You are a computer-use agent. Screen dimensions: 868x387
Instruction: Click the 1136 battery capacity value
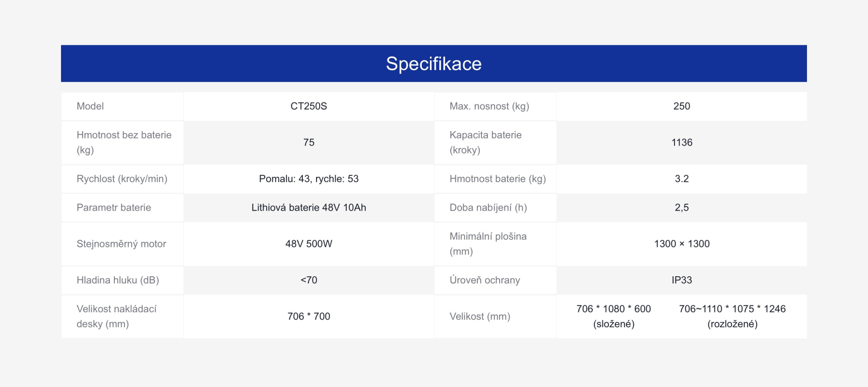coord(682,142)
